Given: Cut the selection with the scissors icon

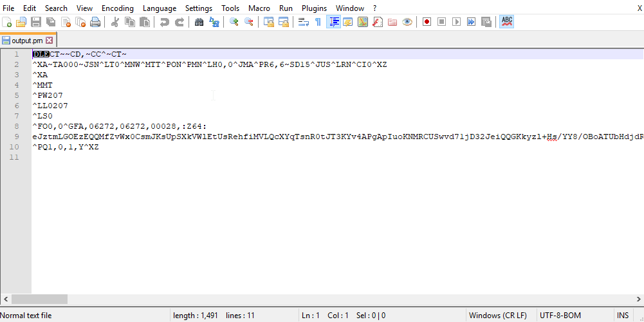Looking at the screenshot, I should pyautogui.click(x=115, y=22).
